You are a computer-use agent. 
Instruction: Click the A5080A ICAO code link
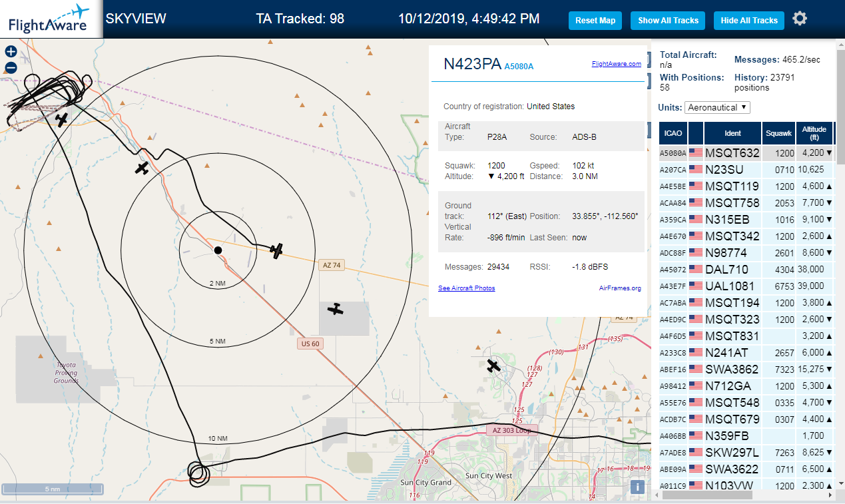point(519,67)
